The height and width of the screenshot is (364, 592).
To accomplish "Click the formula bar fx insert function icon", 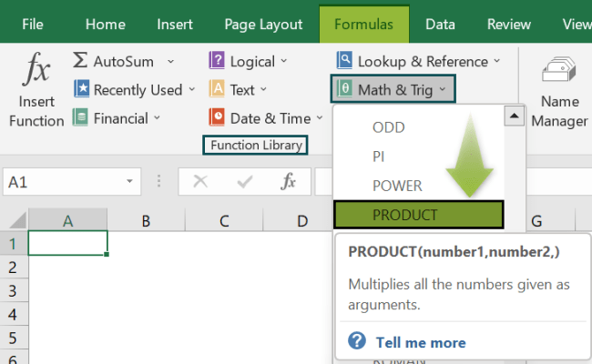I will (x=288, y=182).
